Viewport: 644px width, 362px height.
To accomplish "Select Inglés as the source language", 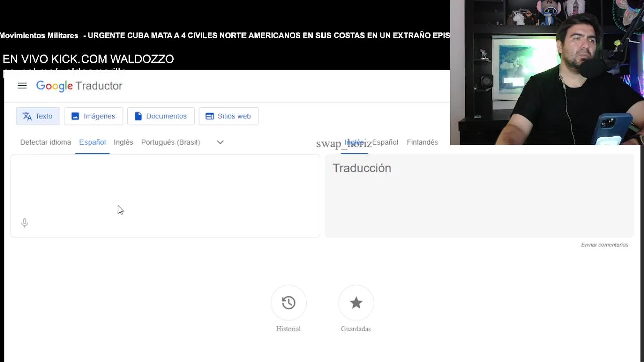I will pos(123,142).
